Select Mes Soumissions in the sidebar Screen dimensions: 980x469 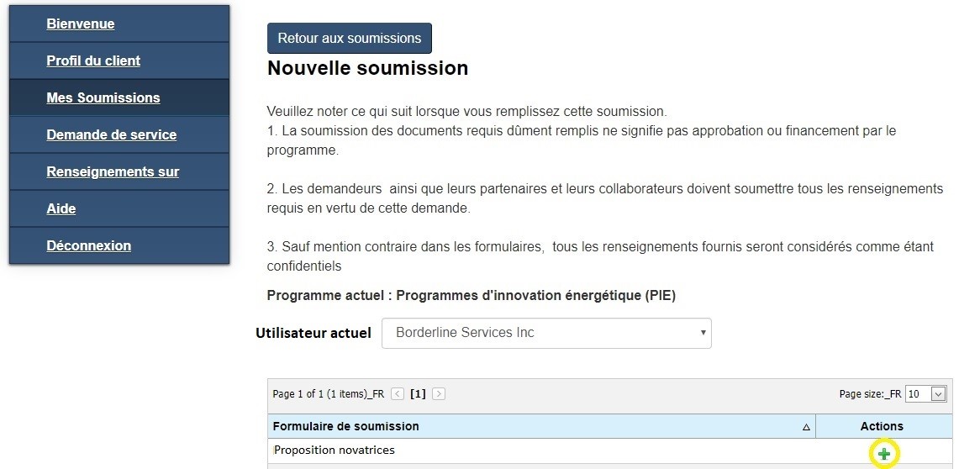(103, 97)
